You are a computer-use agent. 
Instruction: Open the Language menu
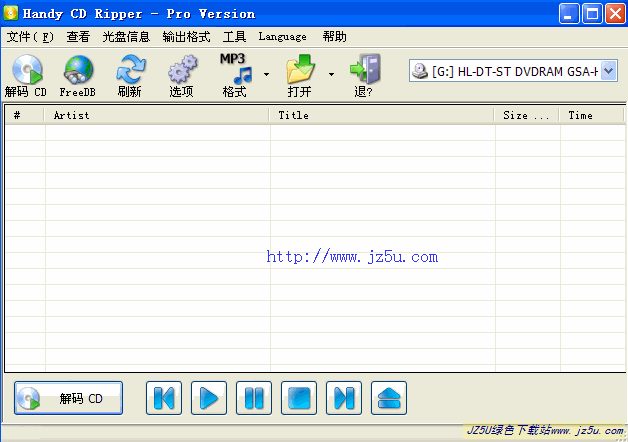point(282,37)
